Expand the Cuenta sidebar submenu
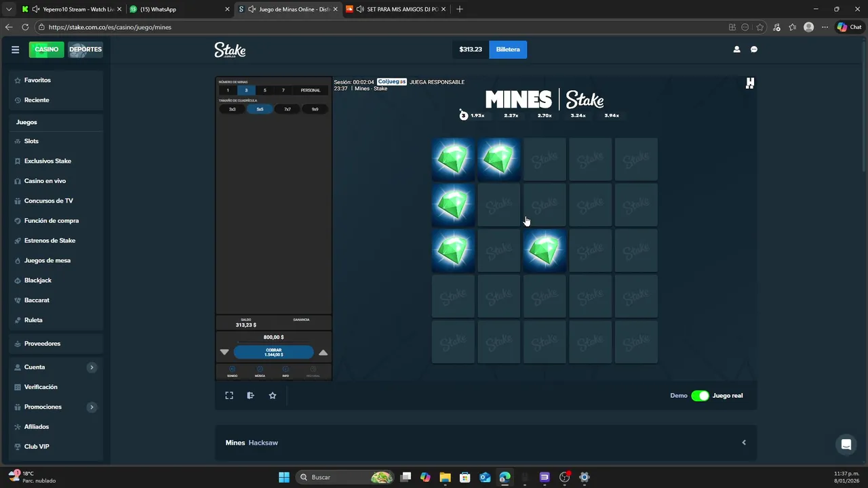The width and height of the screenshot is (868, 488). tap(92, 367)
